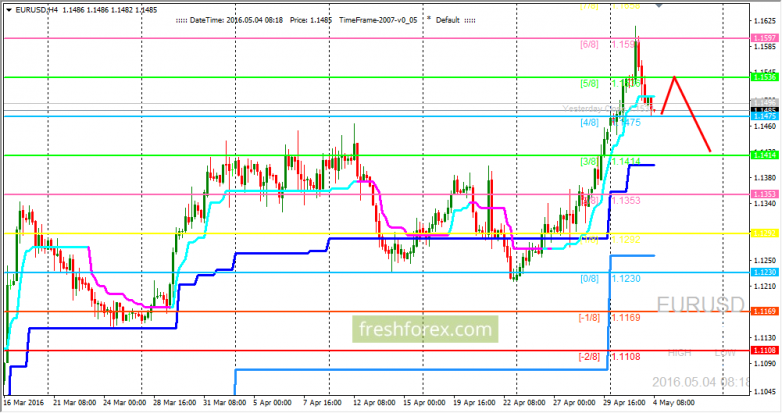Click the [6/8] Murrey level label
The image size is (782, 413).
tap(589, 44)
